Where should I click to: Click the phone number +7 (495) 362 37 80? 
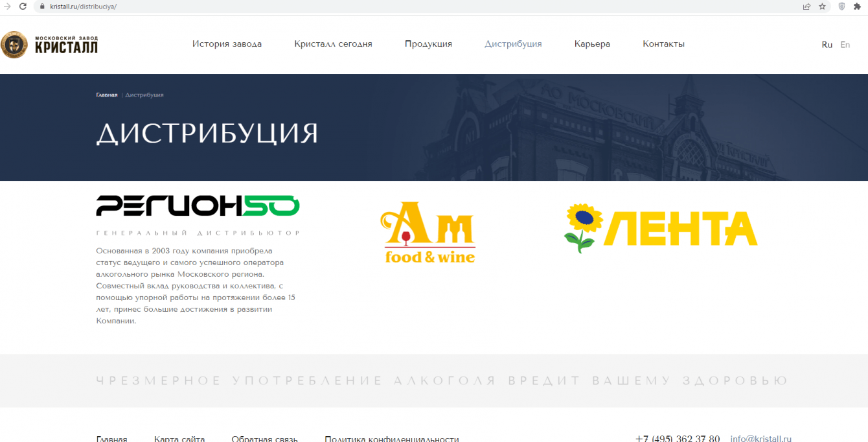pyautogui.click(x=678, y=439)
